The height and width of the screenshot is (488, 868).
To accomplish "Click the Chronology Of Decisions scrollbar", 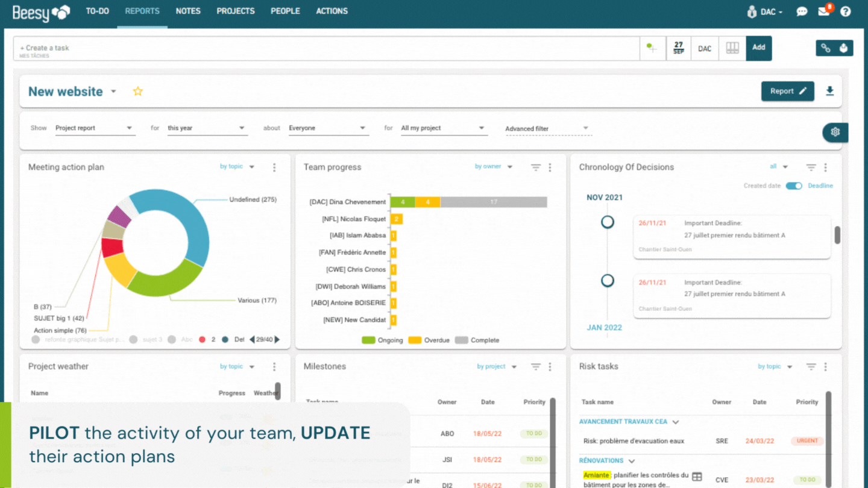I will click(x=837, y=235).
